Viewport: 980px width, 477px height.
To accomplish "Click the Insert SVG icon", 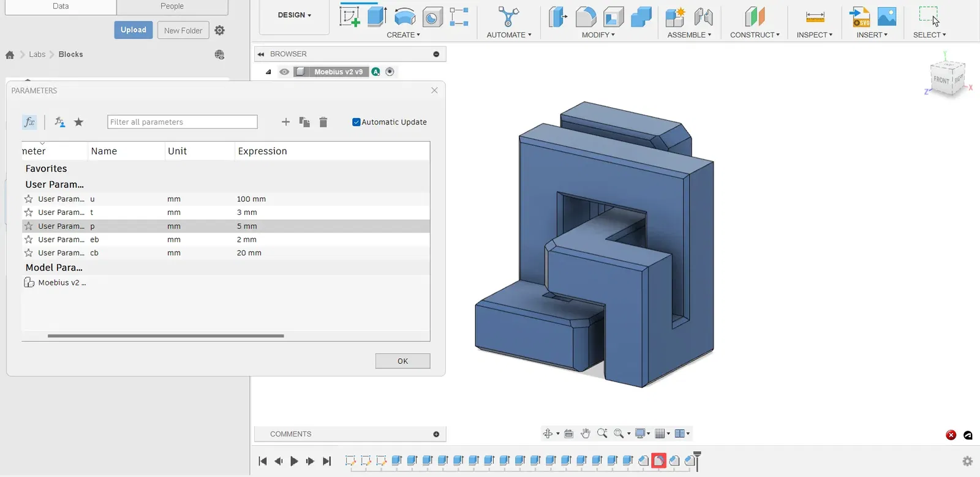I will (x=860, y=17).
